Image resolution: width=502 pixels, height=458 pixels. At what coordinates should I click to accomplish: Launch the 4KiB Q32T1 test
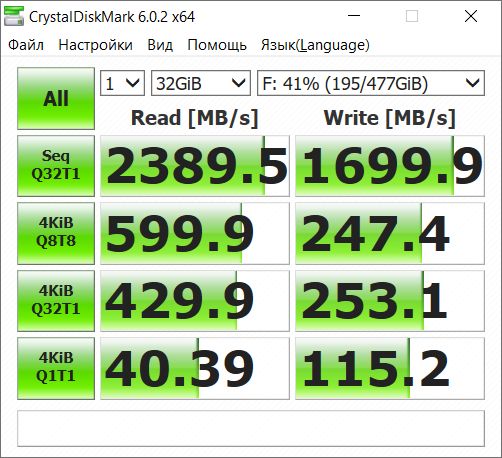tap(56, 301)
